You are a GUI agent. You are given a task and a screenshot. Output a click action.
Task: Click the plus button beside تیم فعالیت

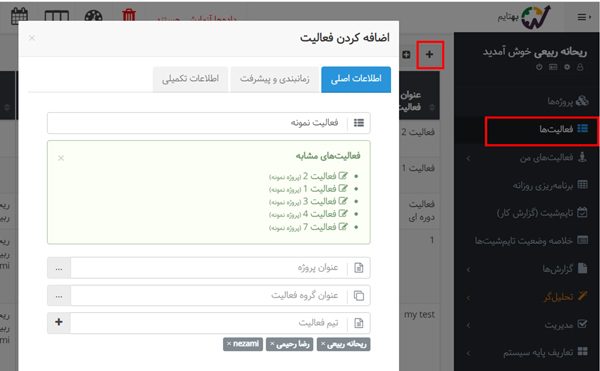pos(59,323)
